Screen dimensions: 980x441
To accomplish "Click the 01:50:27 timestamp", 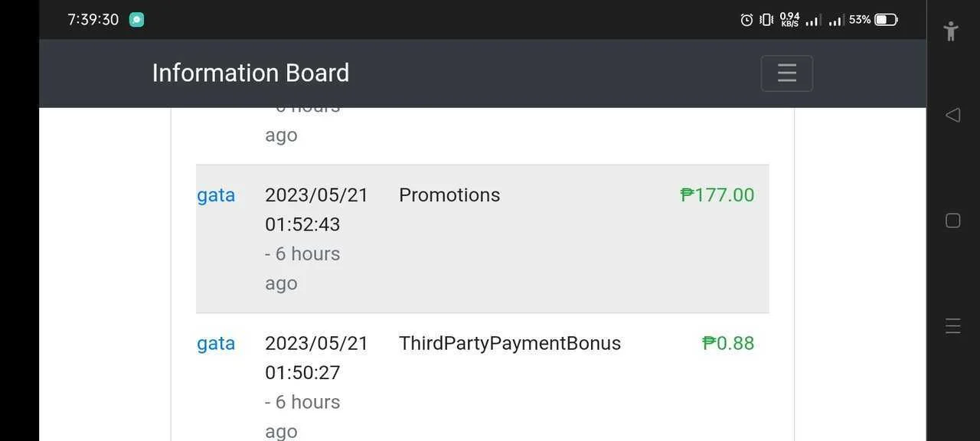I will point(302,373).
